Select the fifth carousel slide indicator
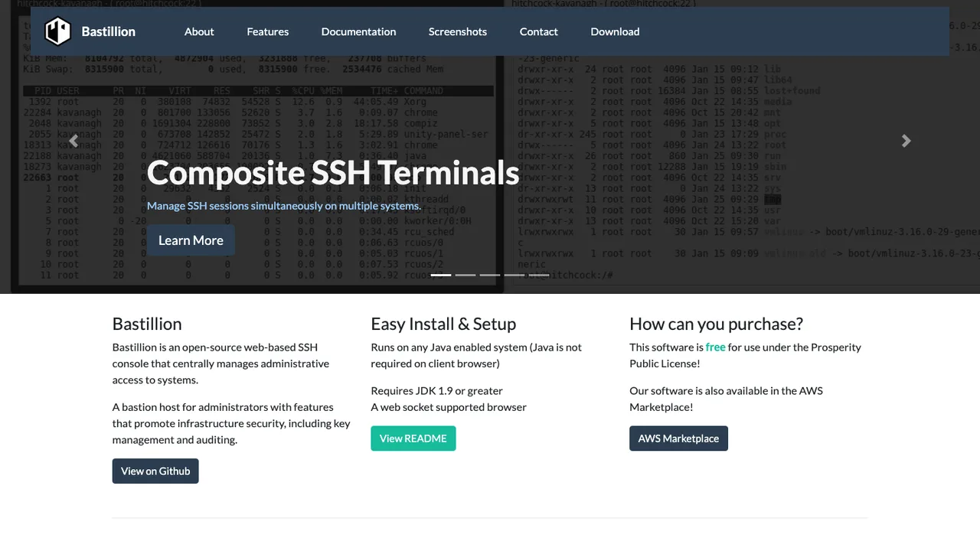The image size is (980, 551). pyautogui.click(x=539, y=275)
